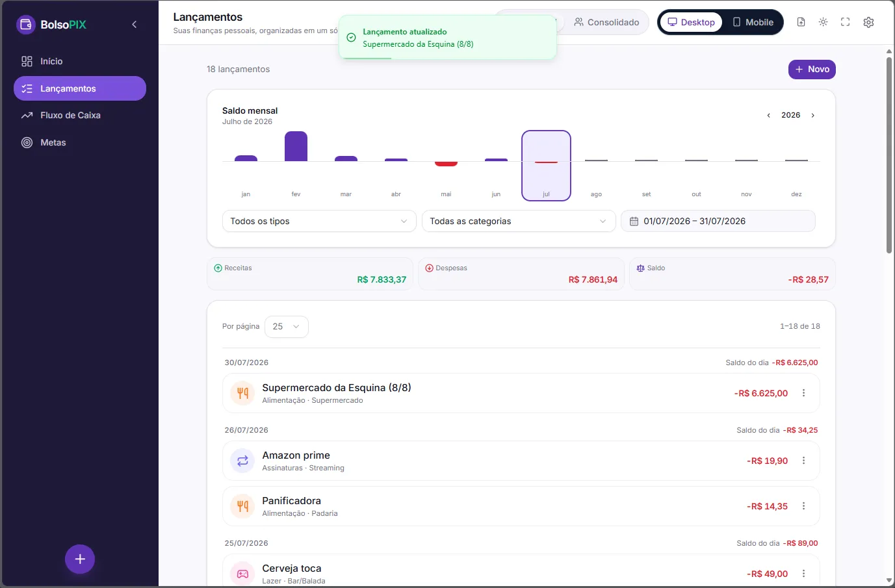
Task: Click the file export icon in header
Action: pyautogui.click(x=801, y=22)
